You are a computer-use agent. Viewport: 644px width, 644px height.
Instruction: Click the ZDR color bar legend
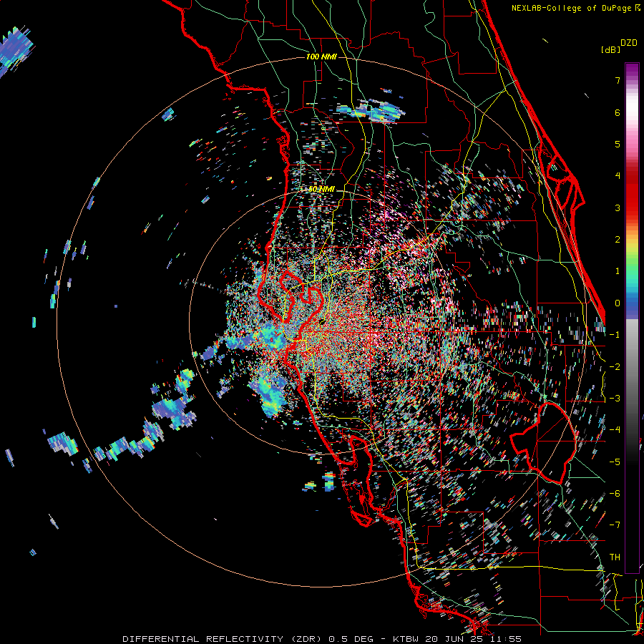[632, 318]
